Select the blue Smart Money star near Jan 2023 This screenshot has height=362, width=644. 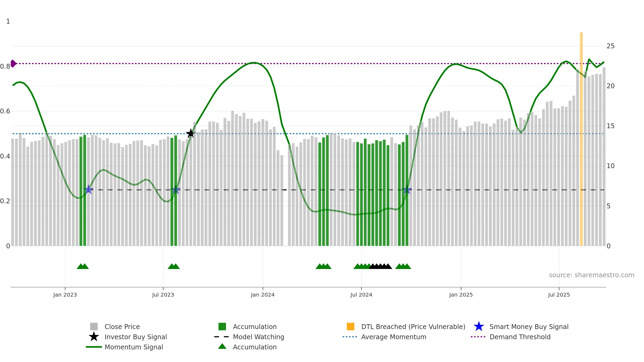tap(88, 190)
